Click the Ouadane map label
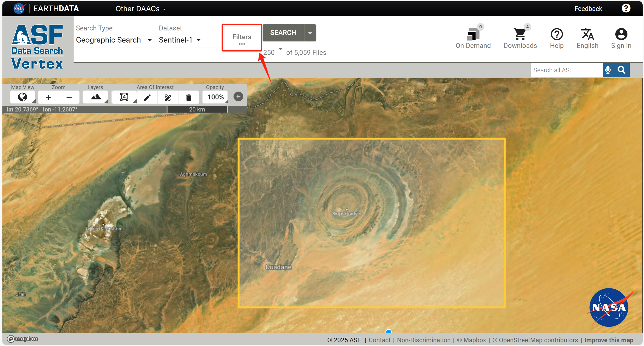Viewport: 644px width, 346px height. tap(278, 267)
